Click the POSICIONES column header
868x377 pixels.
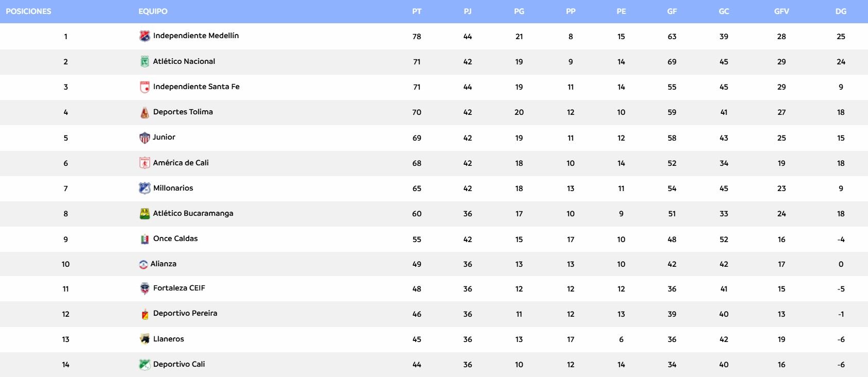point(28,11)
